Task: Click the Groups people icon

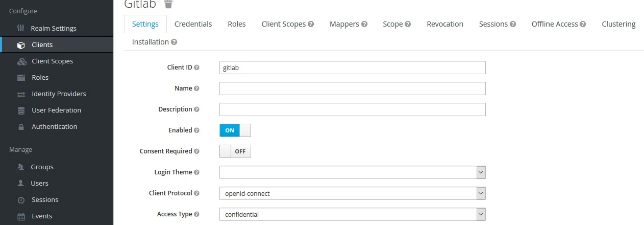Action: click(21, 167)
